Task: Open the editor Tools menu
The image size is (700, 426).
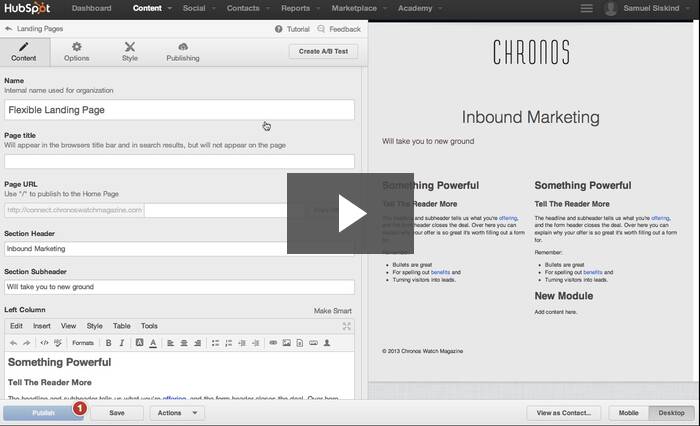Action: [x=149, y=326]
